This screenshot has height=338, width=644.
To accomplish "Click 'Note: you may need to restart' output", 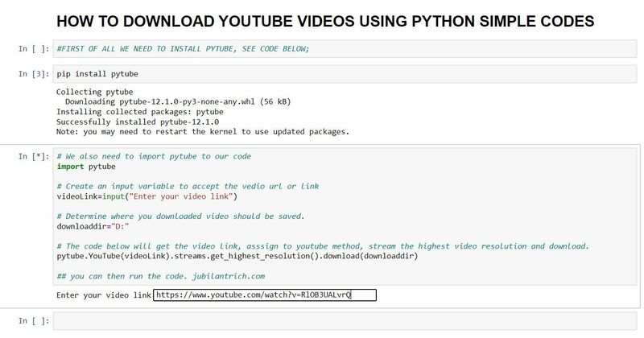I will [x=203, y=132].
